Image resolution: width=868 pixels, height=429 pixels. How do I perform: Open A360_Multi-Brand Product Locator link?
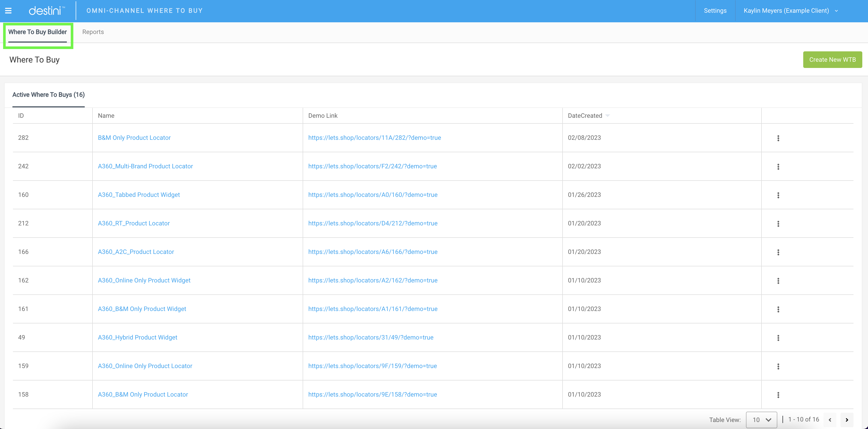[145, 166]
